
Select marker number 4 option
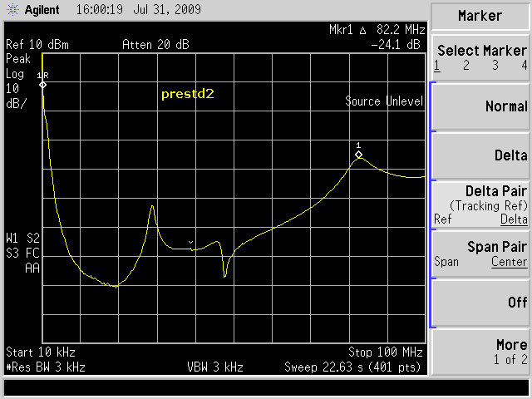click(x=525, y=65)
